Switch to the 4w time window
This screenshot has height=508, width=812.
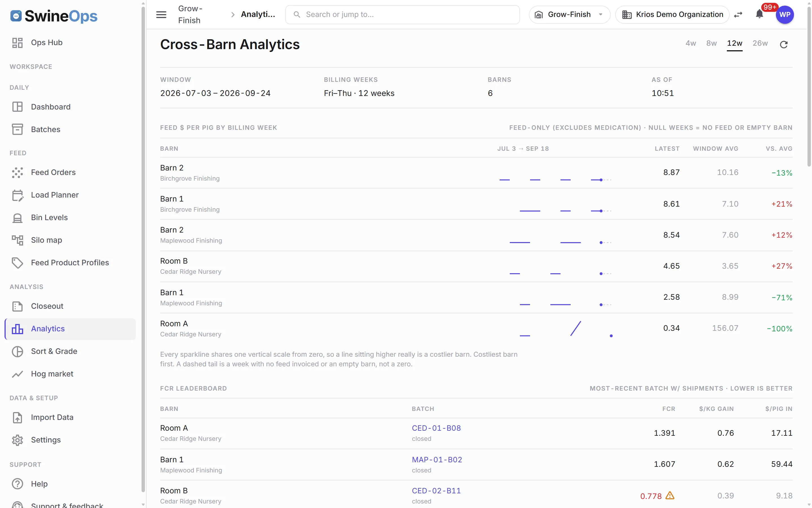(690, 43)
